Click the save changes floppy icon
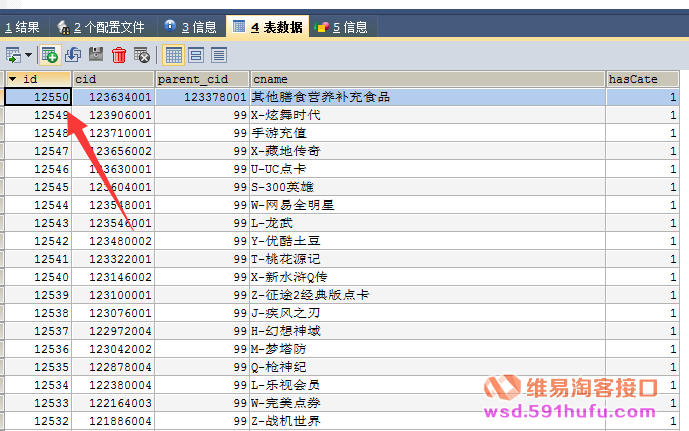This screenshot has height=431, width=689. pos(96,54)
